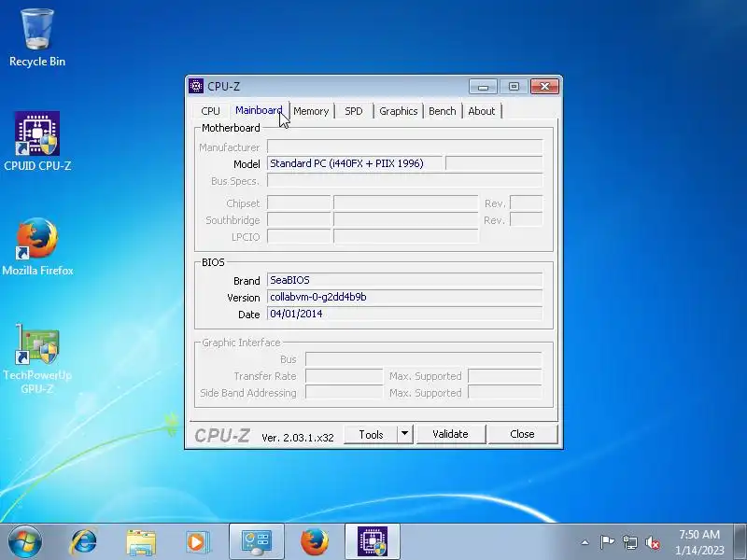Click the empty Manufacturer field

[404, 147]
